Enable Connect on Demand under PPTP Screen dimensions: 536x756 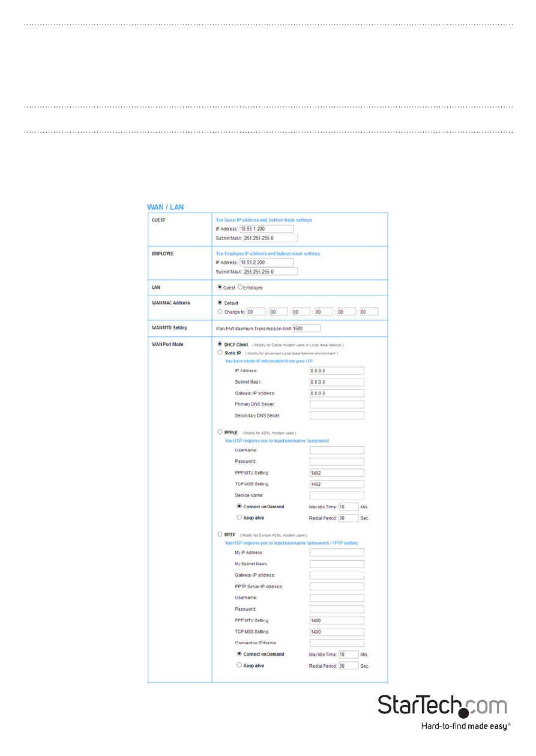tap(239, 655)
